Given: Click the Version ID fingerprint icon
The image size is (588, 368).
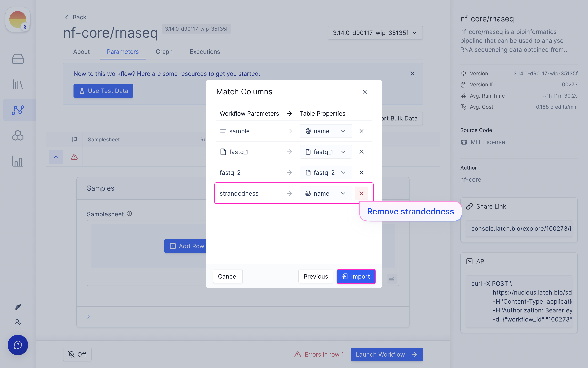Looking at the screenshot, I should pyautogui.click(x=463, y=85).
